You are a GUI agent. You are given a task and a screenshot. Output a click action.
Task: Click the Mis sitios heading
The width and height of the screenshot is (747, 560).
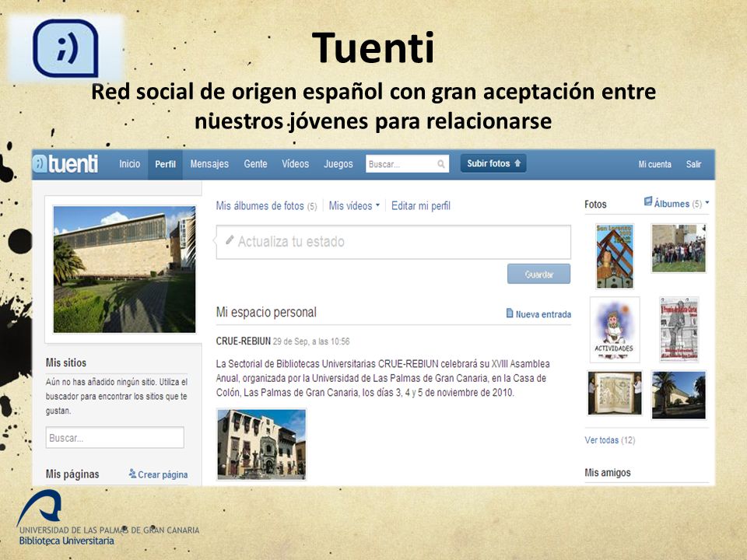(x=65, y=363)
